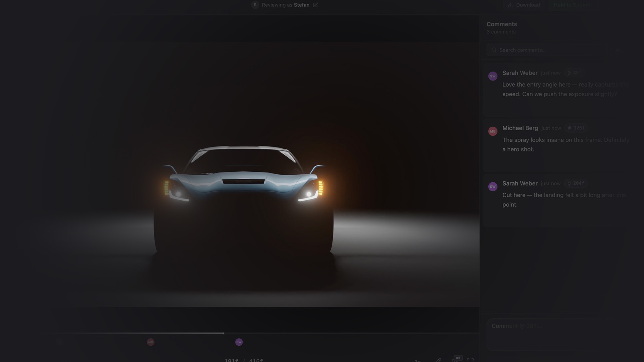
Task: Click the 191f current frame counter
Action: pyautogui.click(x=231, y=360)
